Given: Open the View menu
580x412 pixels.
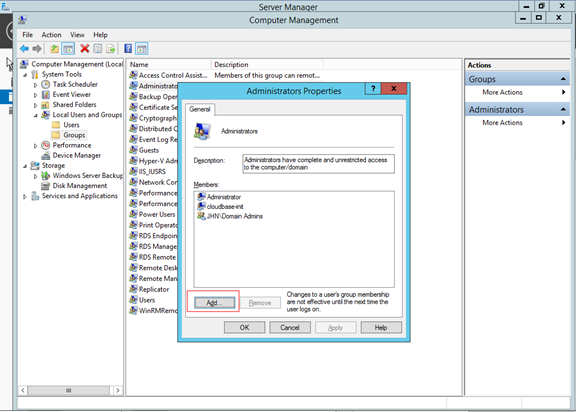Looking at the screenshot, I should tap(77, 35).
